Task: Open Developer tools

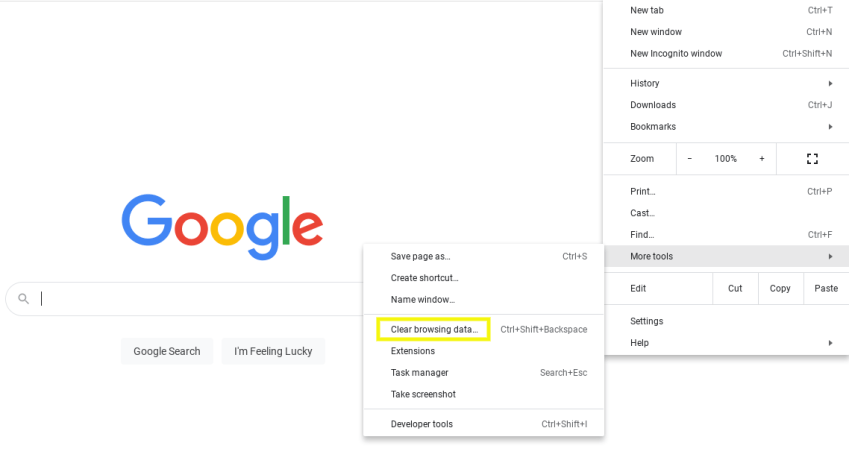Action: pyautogui.click(x=421, y=424)
